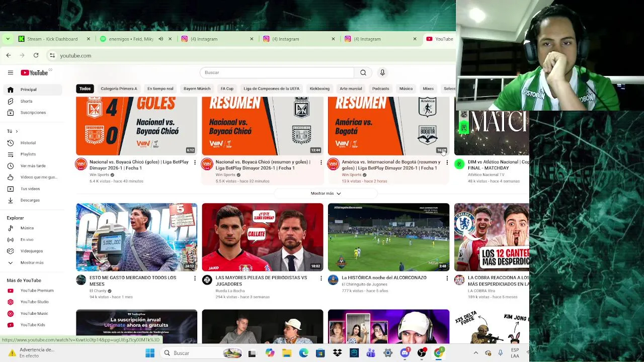Select the Categoría Primera A chip

[x=119, y=88]
